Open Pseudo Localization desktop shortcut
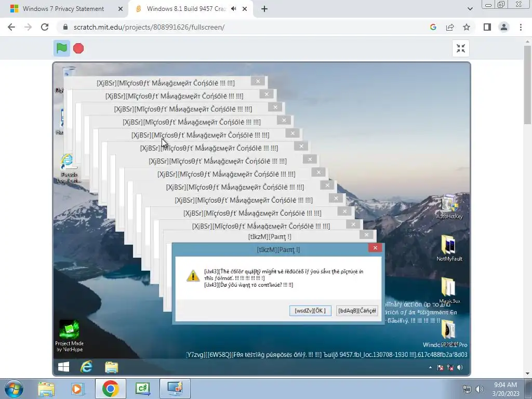 click(69, 168)
